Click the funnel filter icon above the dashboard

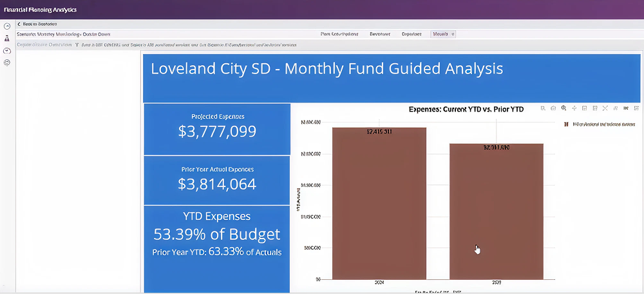(x=77, y=44)
